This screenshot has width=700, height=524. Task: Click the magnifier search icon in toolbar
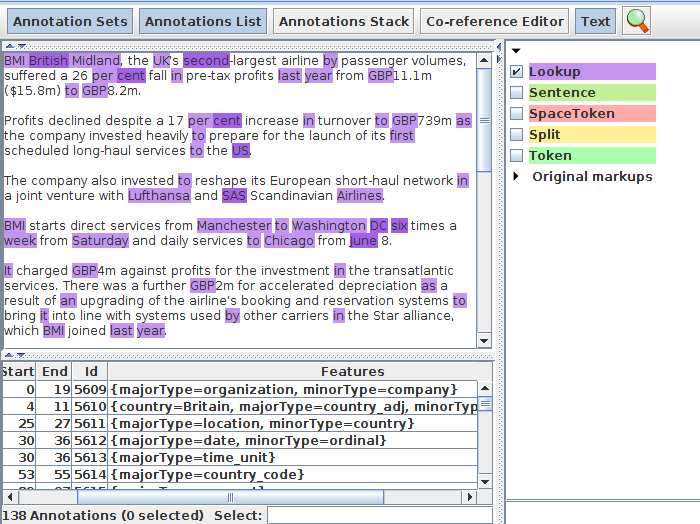[x=636, y=20]
